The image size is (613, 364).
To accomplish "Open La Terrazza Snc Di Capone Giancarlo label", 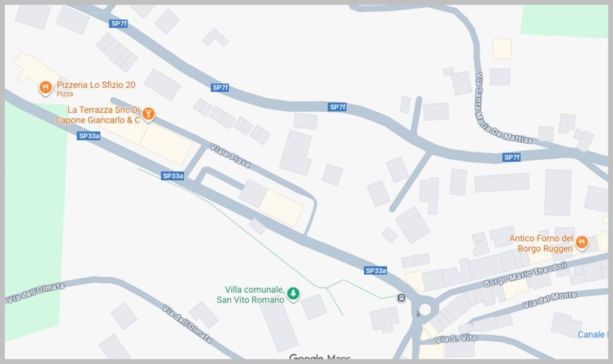I will [x=98, y=115].
